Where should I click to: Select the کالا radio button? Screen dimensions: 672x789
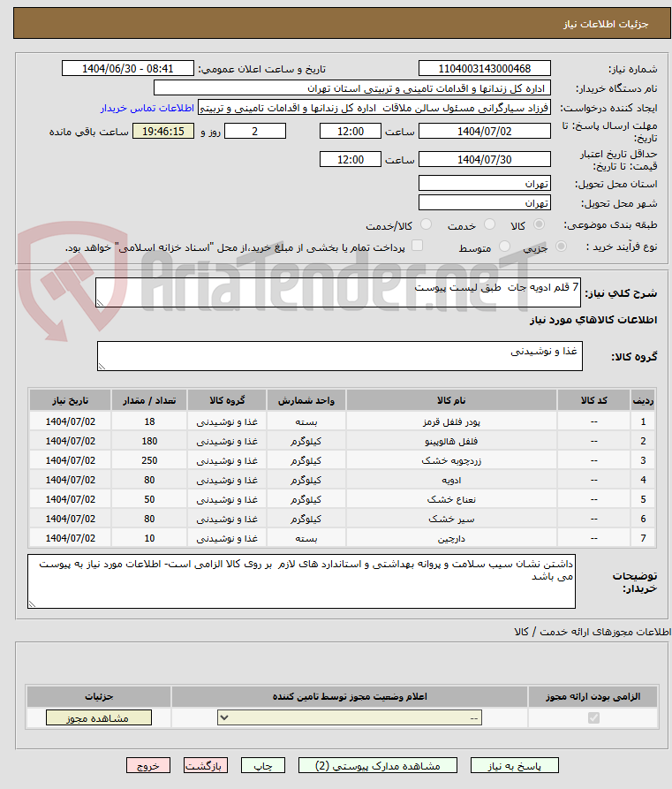click(539, 224)
